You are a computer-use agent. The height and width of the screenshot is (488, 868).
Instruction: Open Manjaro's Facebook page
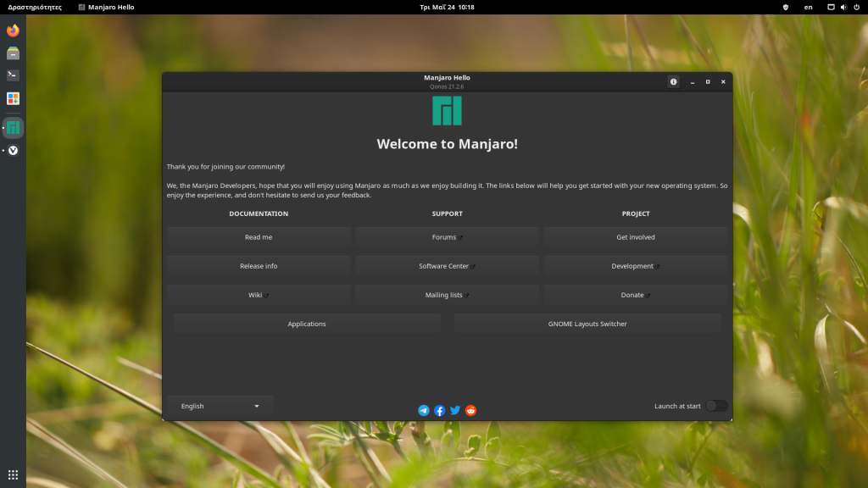pyautogui.click(x=439, y=410)
